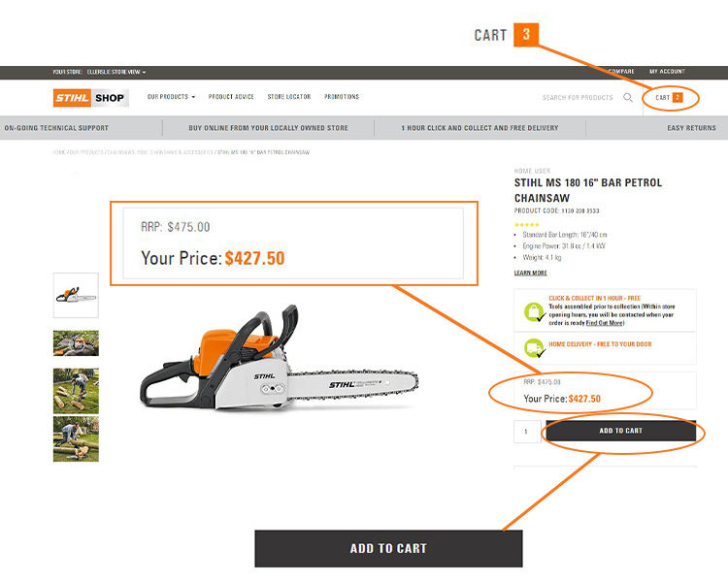Click the quantity input field
Viewport: 728px width, 582px height.
[x=527, y=431]
